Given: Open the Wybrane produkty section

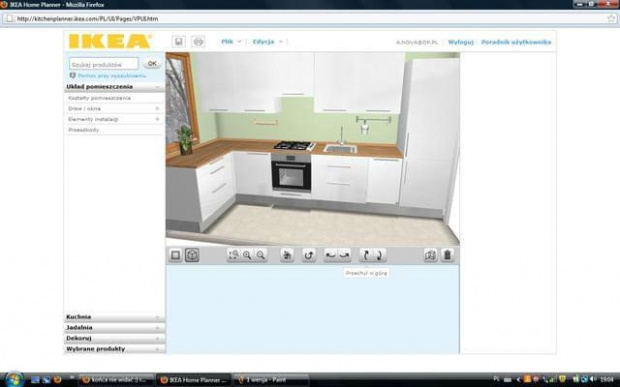Looking at the screenshot, I should (x=114, y=349).
